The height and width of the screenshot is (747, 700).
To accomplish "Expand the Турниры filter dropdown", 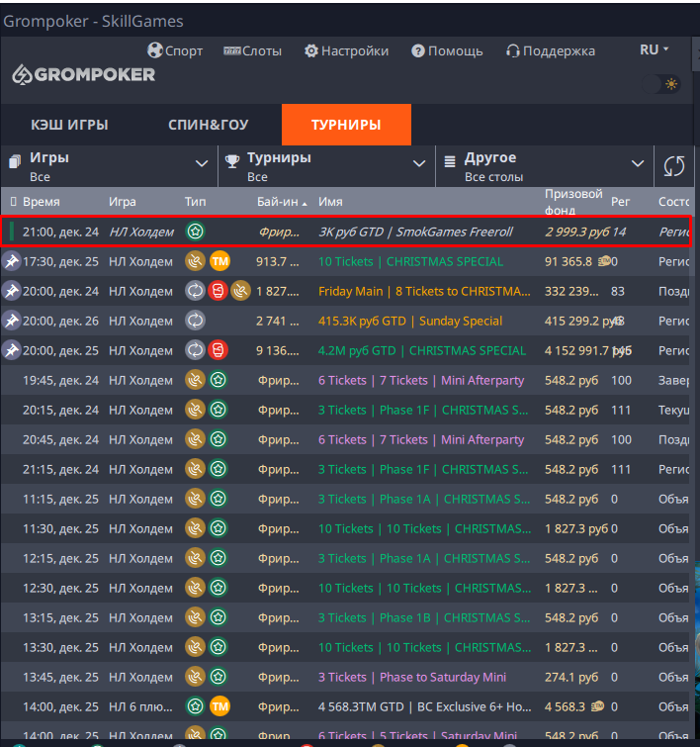I will 326,166.
